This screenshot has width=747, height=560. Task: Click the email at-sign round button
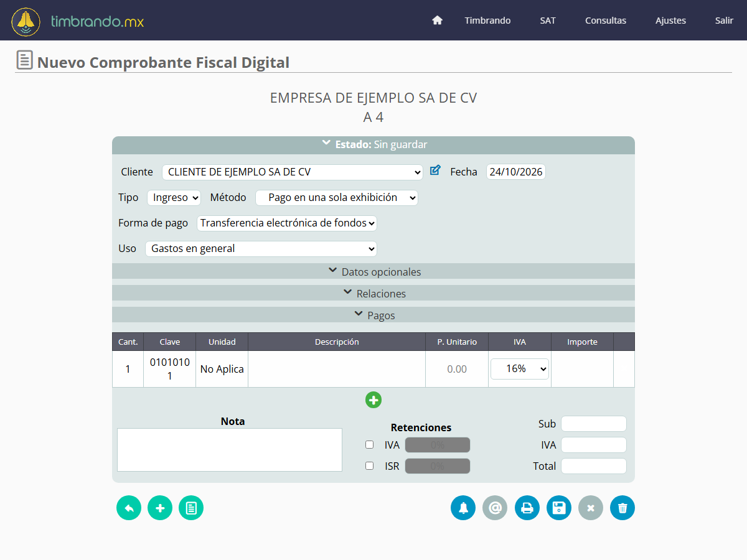point(495,508)
